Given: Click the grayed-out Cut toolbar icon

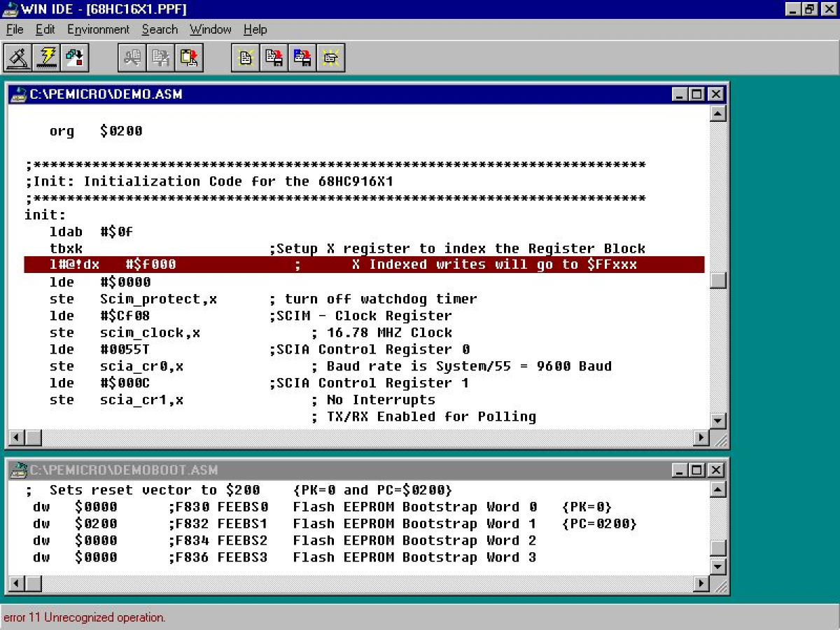Looking at the screenshot, I should pos(132,57).
